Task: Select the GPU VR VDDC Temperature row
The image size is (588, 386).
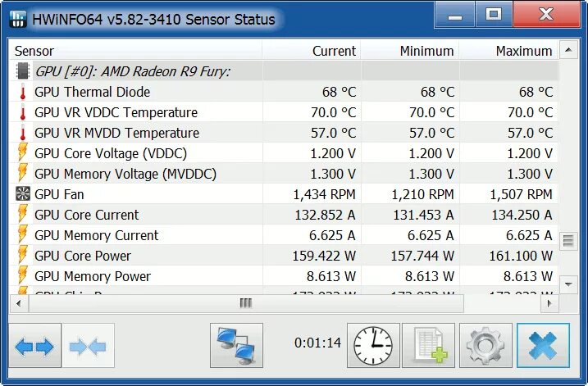Action: click(x=284, y=112)
